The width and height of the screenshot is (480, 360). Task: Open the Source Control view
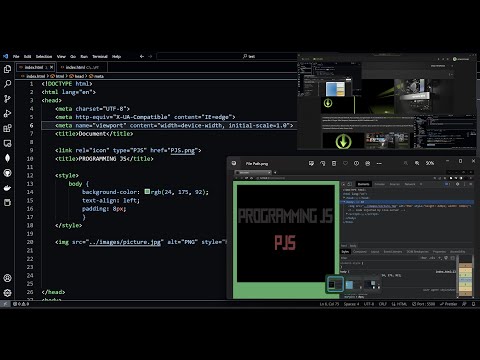[7, 99]
